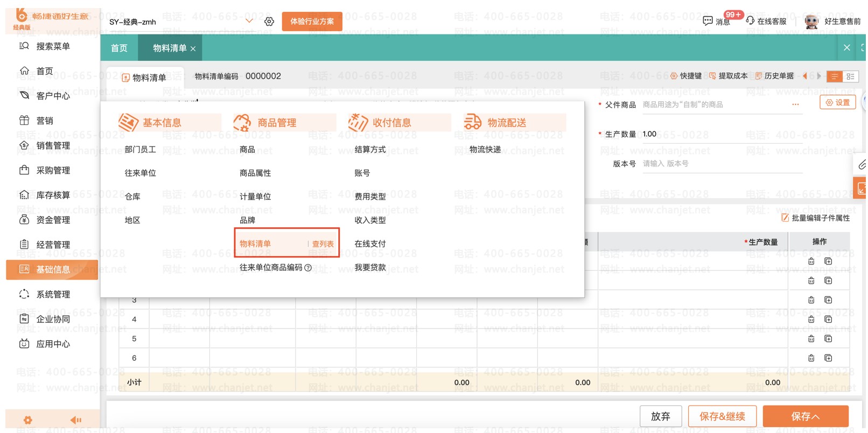Open 往来单位商品编码 menu entry
The height and width of the screenshot is (433, 868).
(x=271, y=268)
